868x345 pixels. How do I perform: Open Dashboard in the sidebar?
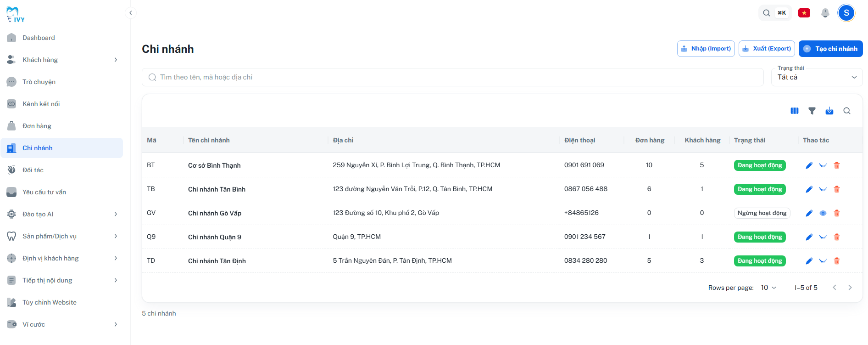pyautogui.click(x=62, y=38)
